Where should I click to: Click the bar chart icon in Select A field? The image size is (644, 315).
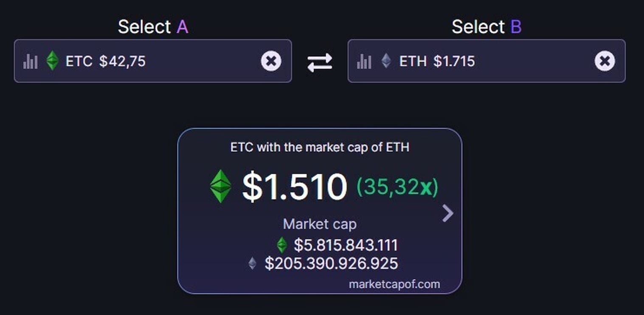[x=30, y=62]
